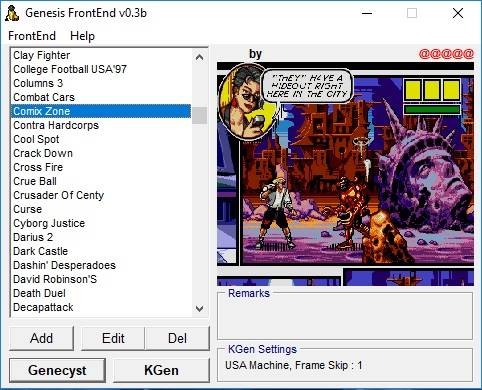Launch game with KGen button
Image resolution: width=482 pixels, height=390 pixels.
pyautogui.click(x=161, y=370)
